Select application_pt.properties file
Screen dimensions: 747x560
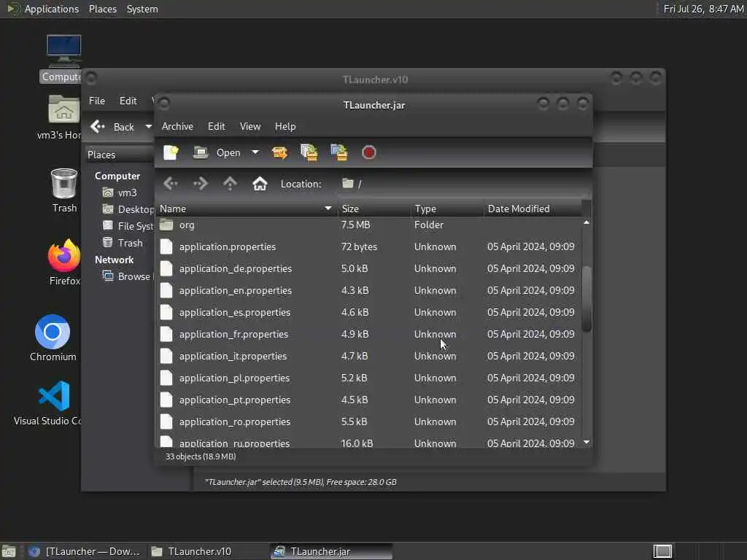click(368, 400)
